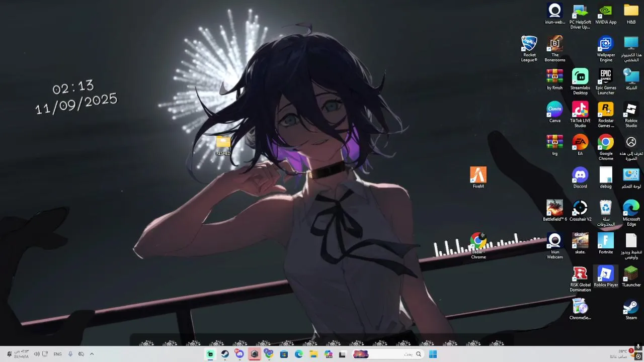Launch Discord from the desktop

[580, 178]
